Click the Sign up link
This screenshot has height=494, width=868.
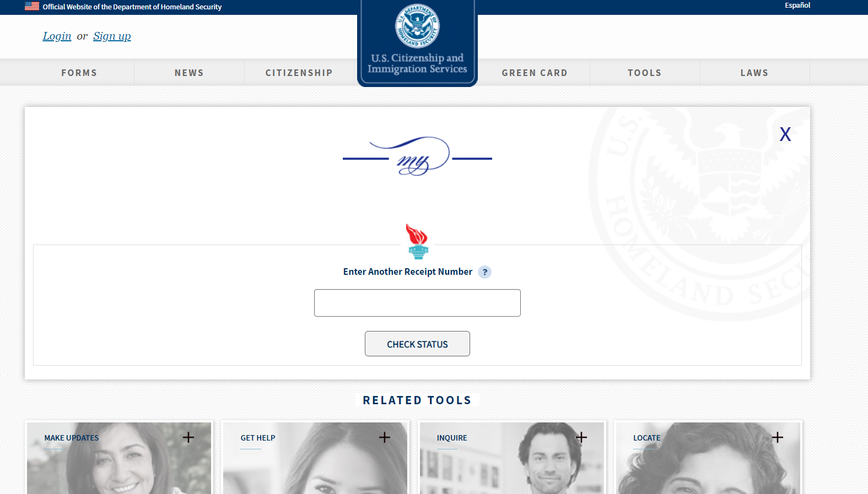pyautogui.click(x=112, y=36)
